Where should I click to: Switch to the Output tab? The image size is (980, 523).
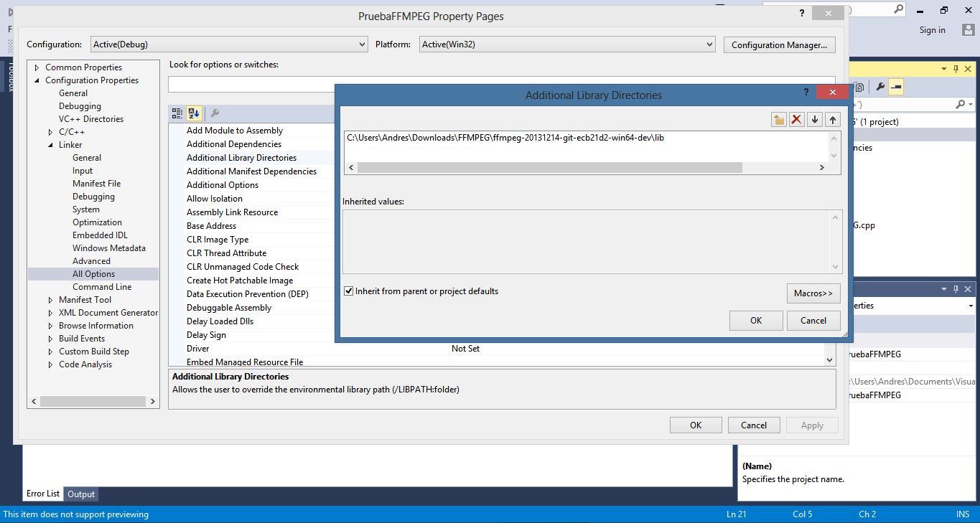[80, 494]
